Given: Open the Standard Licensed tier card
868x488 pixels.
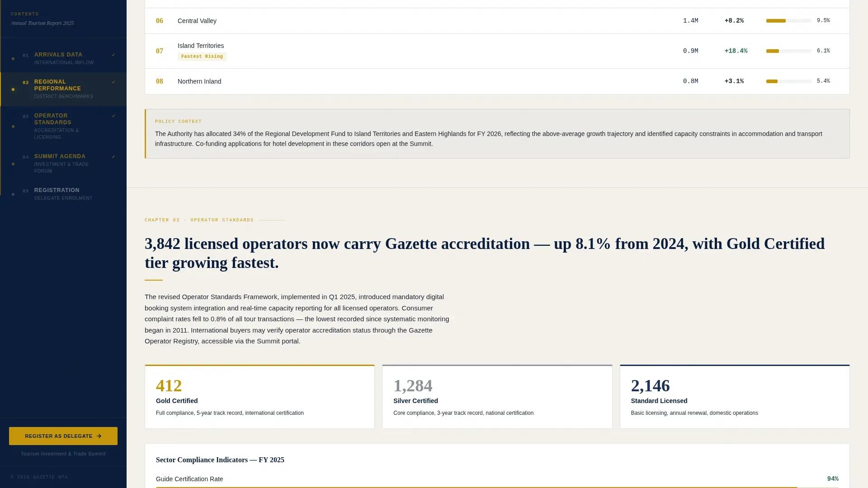Looking at the screenshot, I should pyautogui.click(x=735, y=397).
